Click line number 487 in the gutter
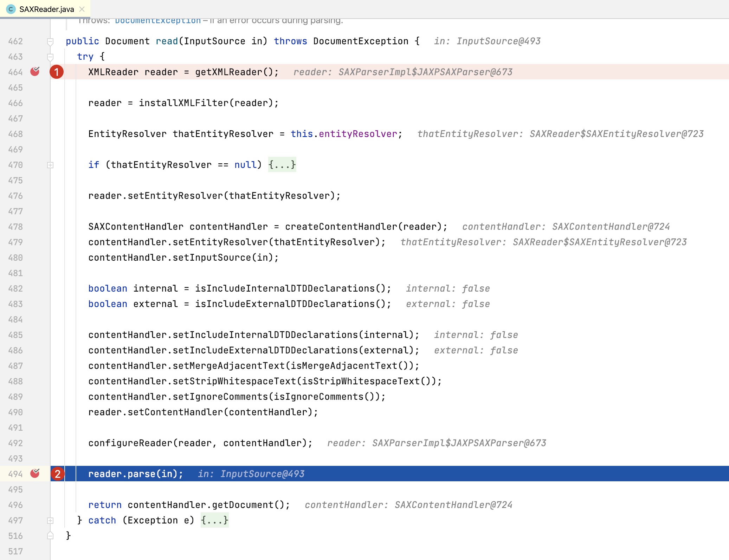This screenshot has height=560, width=729. (x=15, y=366)
